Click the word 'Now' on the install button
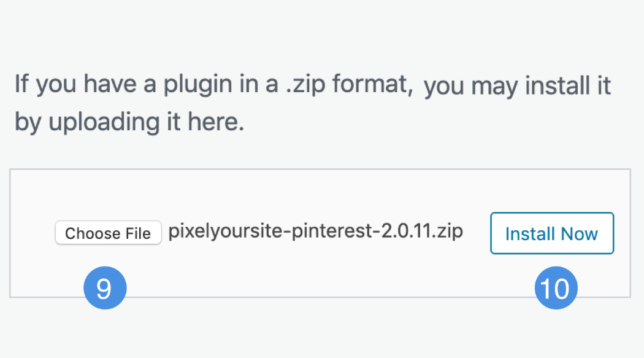The width and height of the screenshot is (644, 358). point(581,233)
